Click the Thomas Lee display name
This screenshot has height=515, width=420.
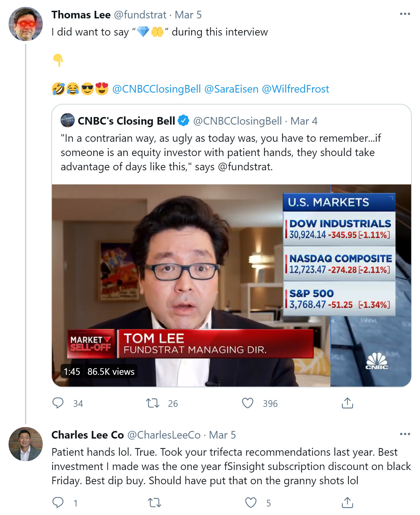point(81,15)
